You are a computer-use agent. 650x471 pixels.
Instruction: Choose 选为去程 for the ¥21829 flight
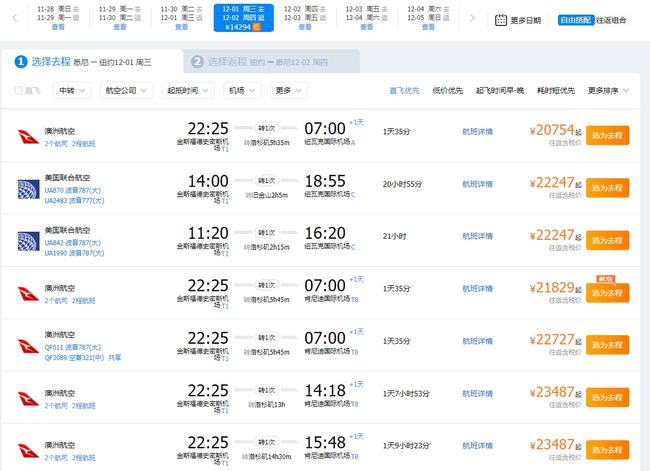[607, 293]
